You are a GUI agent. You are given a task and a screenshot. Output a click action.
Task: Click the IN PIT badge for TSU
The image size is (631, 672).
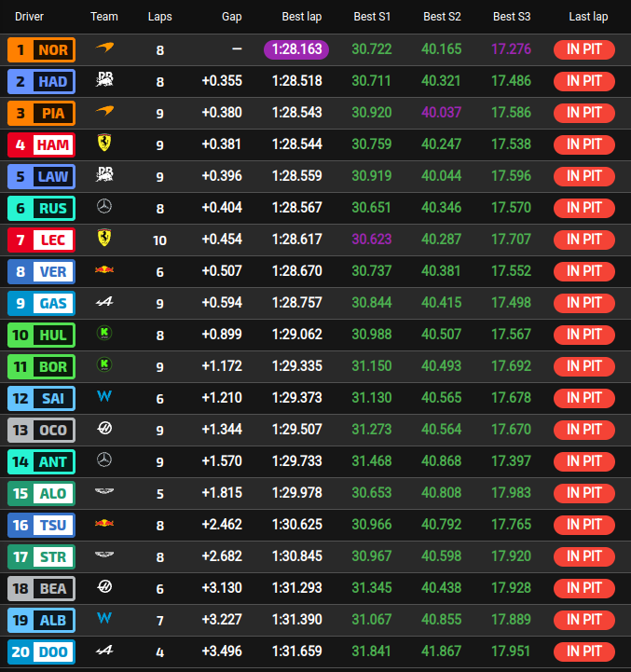pos(583,525)
